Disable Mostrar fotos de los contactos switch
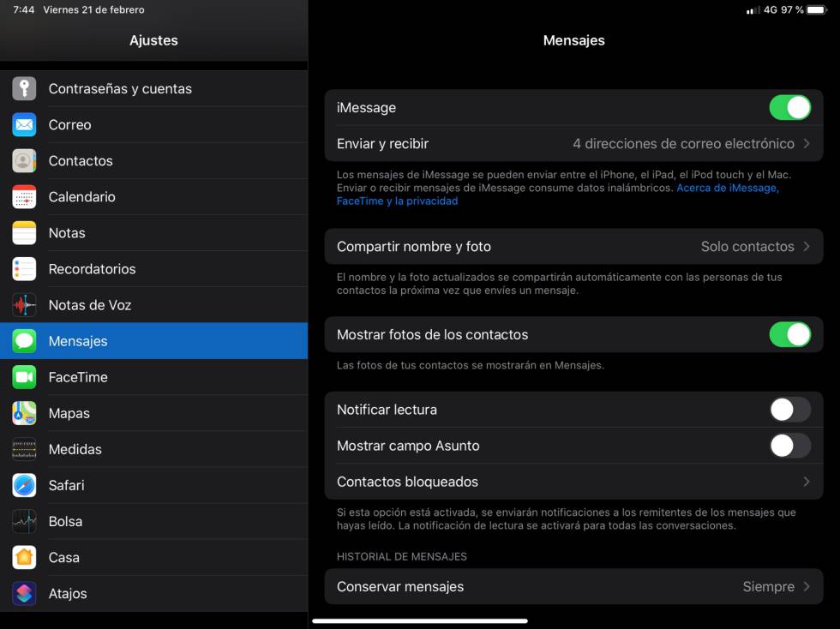 (x=789, y=335)
